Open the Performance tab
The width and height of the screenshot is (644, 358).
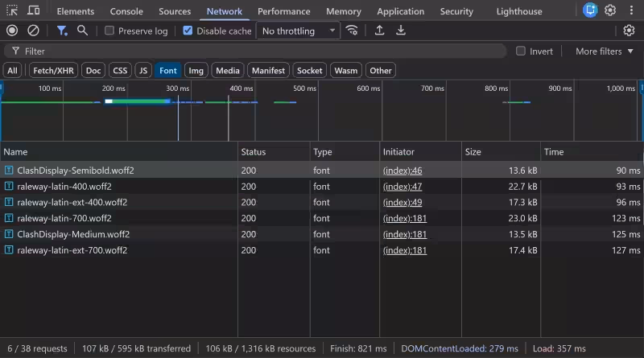click(x=284, y=11)
